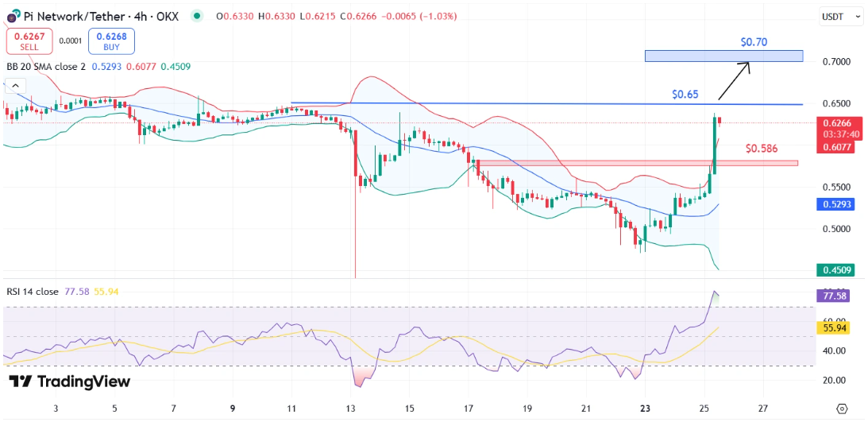Open the USDT currency dropdown
Viewport: 868px width, 426px height.
pyautogui.click(x=839, y=17)
